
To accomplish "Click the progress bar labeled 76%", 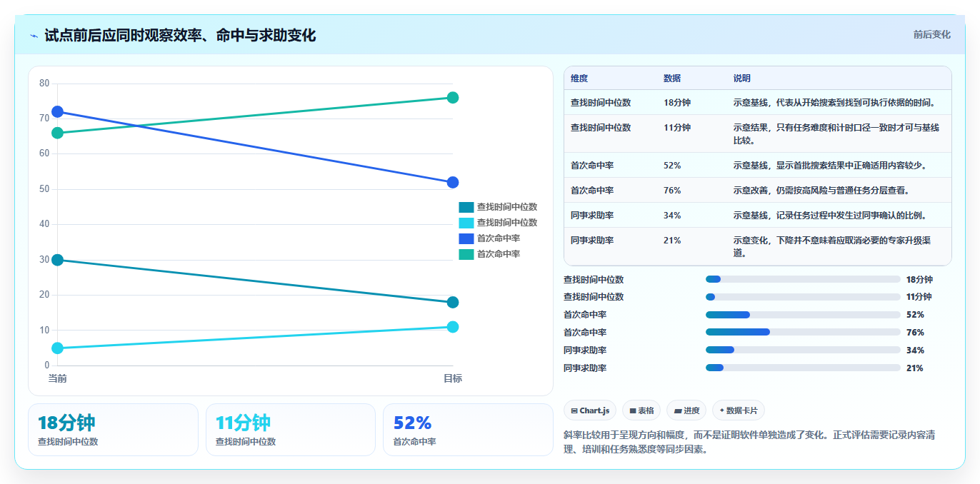I will pos(803,332).
